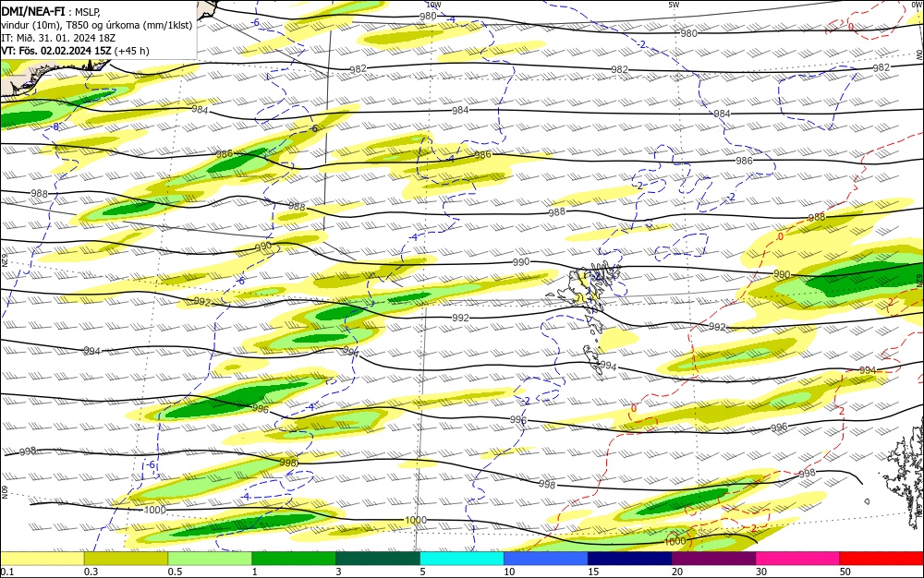
Task: Click the "3" legend value
Action: (338, 572)
